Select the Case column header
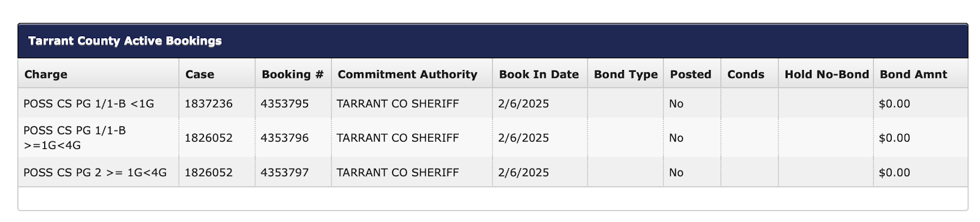 [200, 74]
